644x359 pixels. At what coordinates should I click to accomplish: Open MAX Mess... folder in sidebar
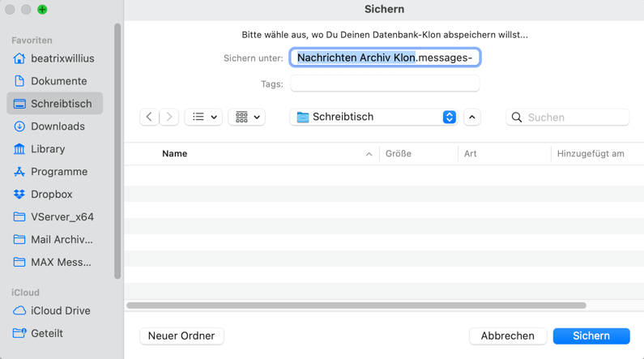(54, 262)
